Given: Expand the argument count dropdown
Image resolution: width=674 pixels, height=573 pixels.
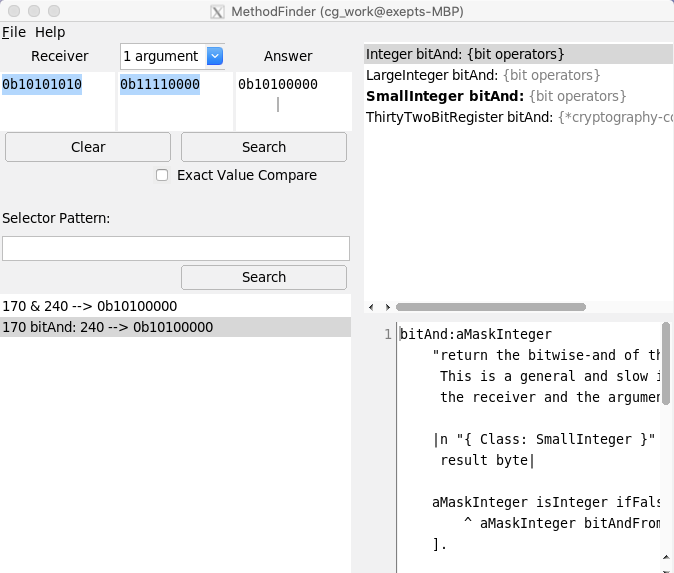Looking at the screenshot, I should pyautogui.click(x=214, y=56).
